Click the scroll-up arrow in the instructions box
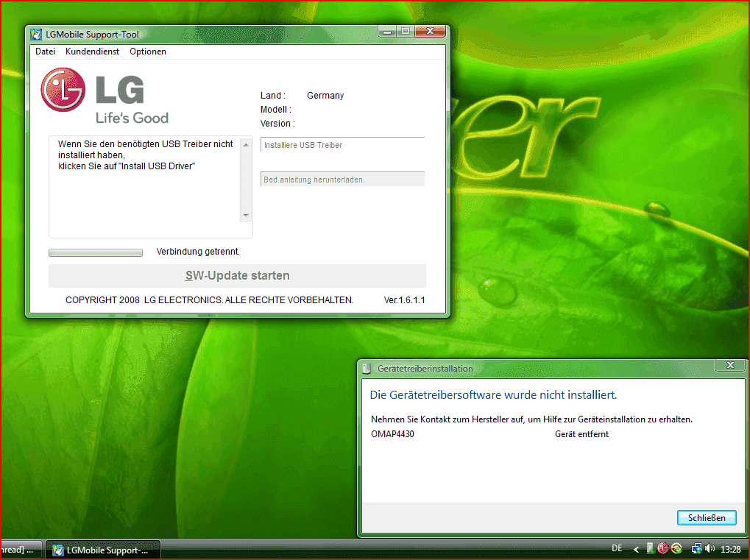The height and width of the screenshot is (560, 750). pos(246,144)
